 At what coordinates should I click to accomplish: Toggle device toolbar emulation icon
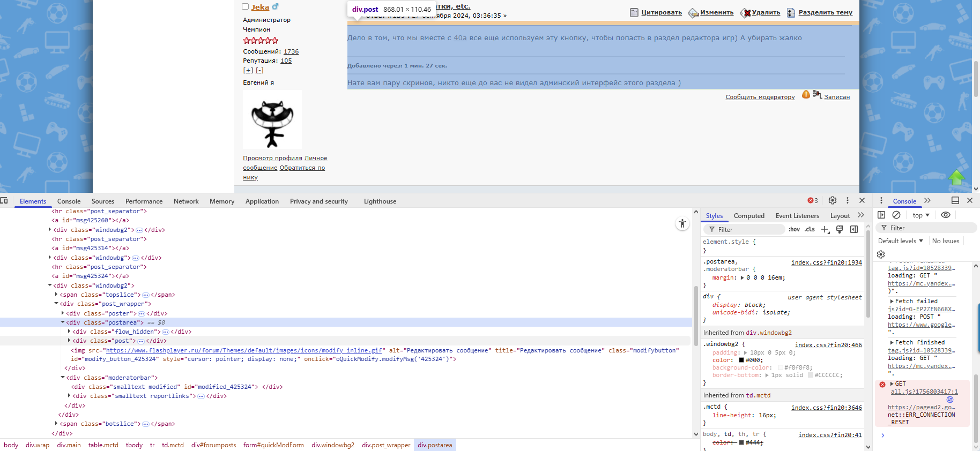point(4,201)
